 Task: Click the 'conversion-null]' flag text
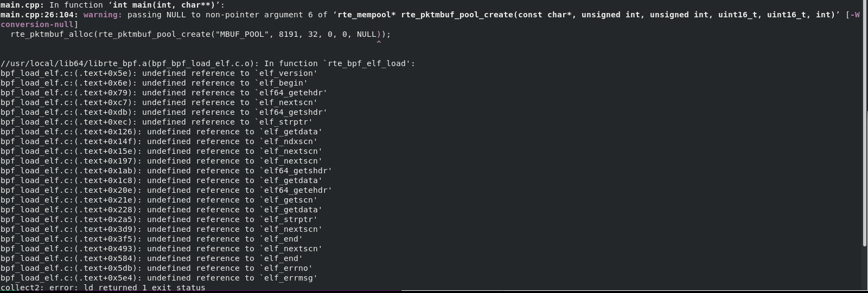click(39, 24)
